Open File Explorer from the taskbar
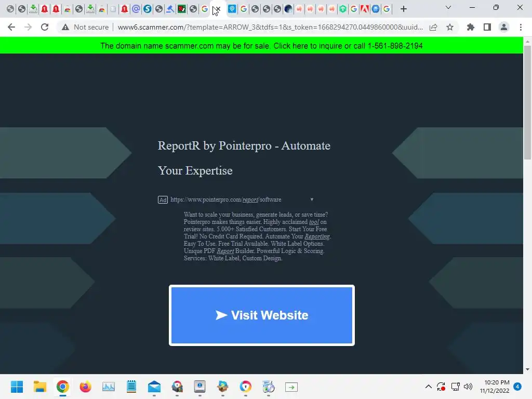 (x=39, y=387)
